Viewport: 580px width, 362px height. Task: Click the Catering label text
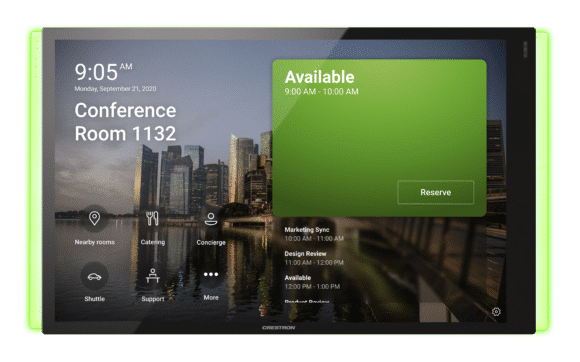tap(152, 242)
